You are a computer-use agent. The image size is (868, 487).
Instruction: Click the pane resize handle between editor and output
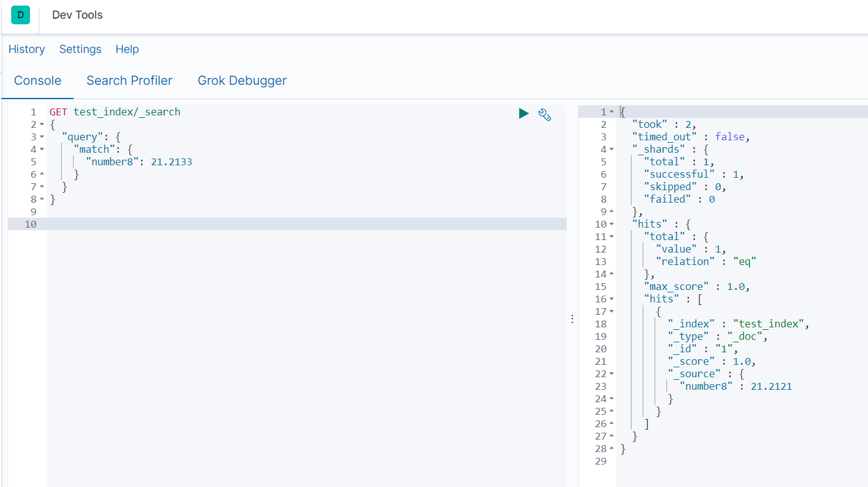click(572, 319)
